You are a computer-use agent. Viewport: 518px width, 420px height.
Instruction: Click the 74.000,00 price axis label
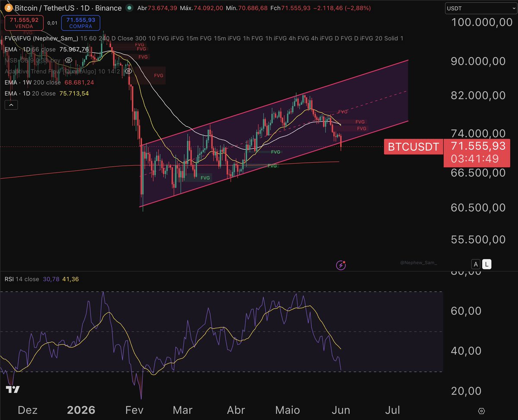coord(478,133)
